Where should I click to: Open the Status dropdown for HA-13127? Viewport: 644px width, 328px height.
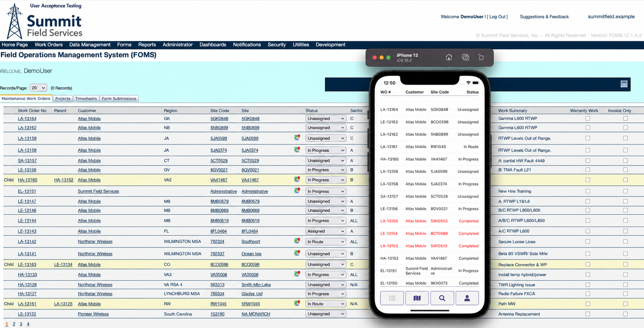(326, 294)
